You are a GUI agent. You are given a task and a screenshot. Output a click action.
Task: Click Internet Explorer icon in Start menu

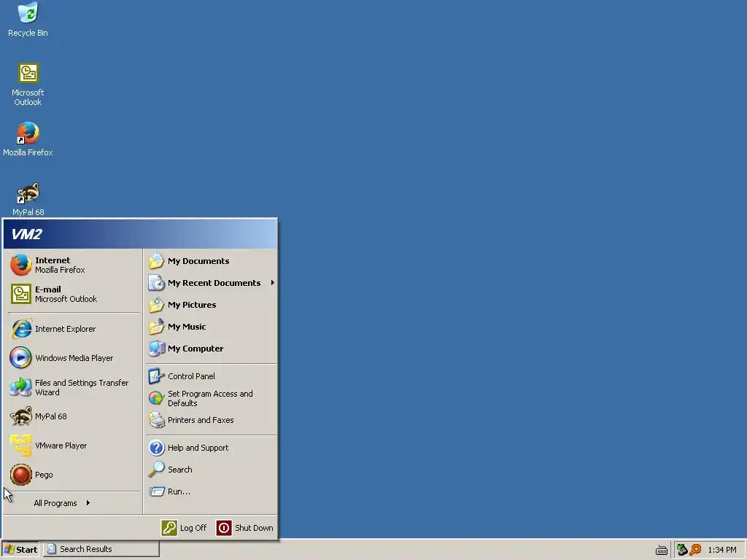(21, 329)
